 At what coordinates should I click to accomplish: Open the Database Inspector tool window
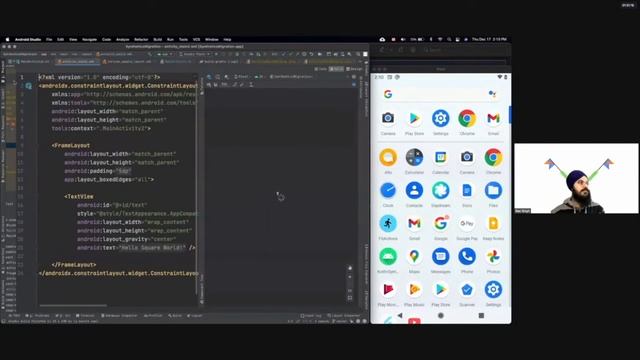(119, 316)
